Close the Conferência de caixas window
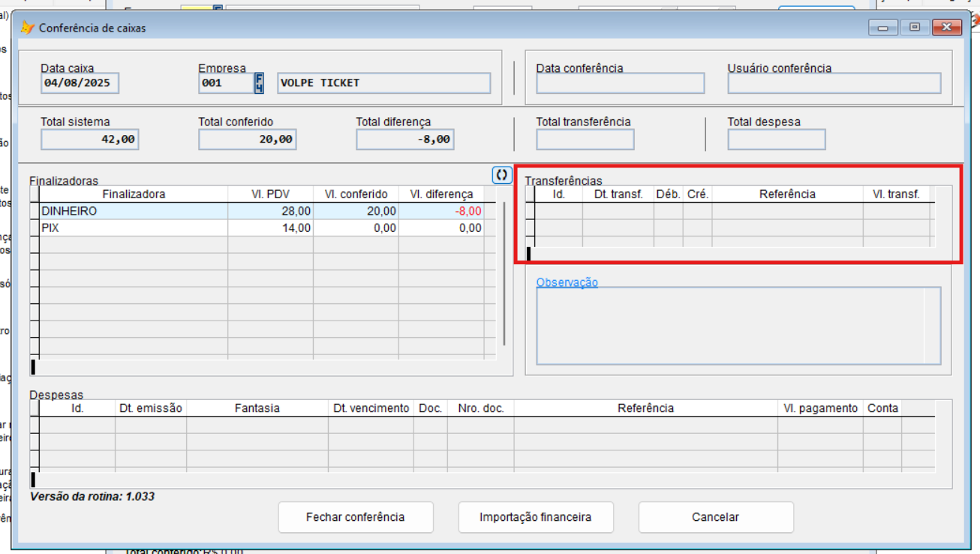Screen dimensions: 980x554 [947, 28]
